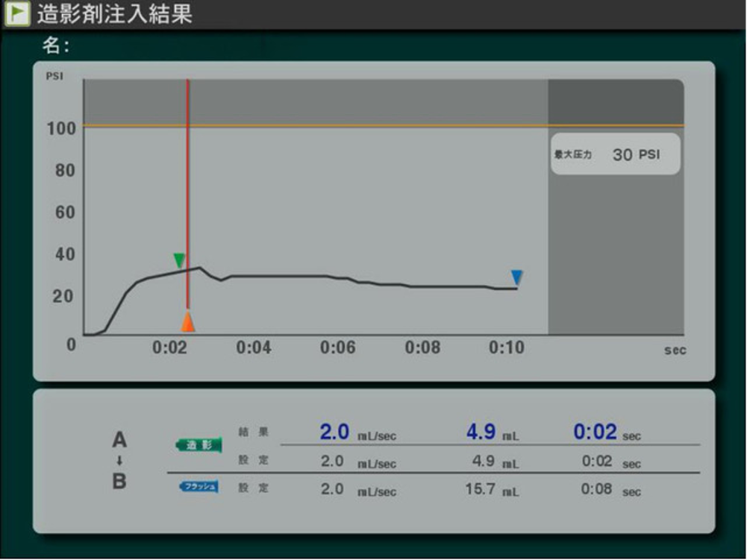Click the flush duration 0:08 sec
This screenshot has height=560, width=747.
pyautogui.click(x=610, y=489)
